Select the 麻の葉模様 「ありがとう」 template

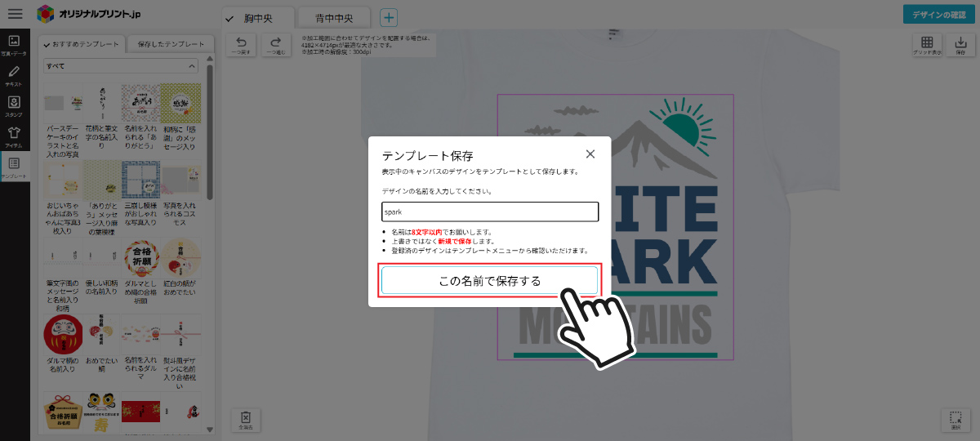coord(102,198)
